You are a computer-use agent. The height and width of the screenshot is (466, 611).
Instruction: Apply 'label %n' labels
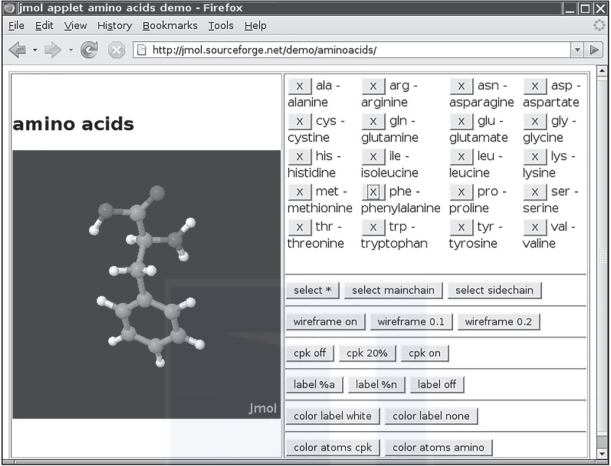pyautogui.click(x=376, y=385)
